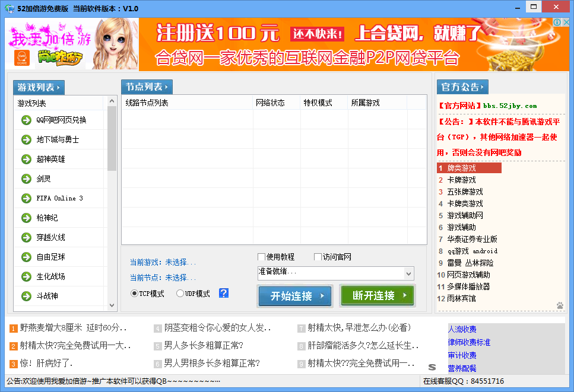Screen dimensions: 574x392
Task: Click the 特权模式 column header
Action: click(324, 103)
